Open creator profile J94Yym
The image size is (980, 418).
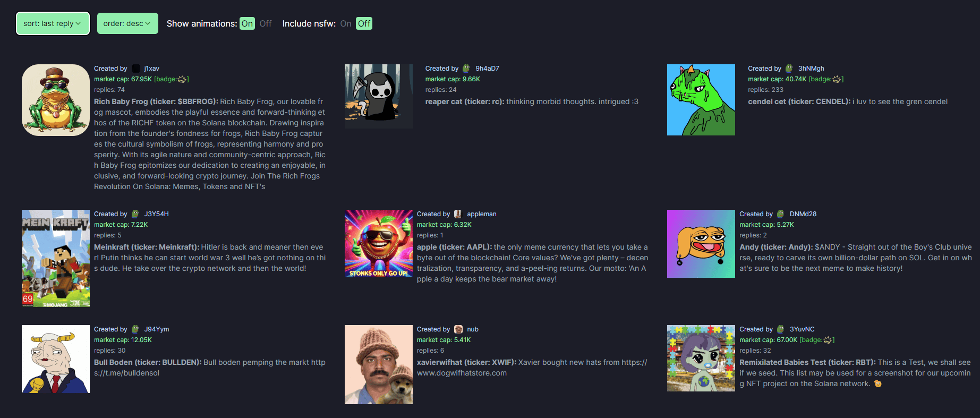point(157,329)
